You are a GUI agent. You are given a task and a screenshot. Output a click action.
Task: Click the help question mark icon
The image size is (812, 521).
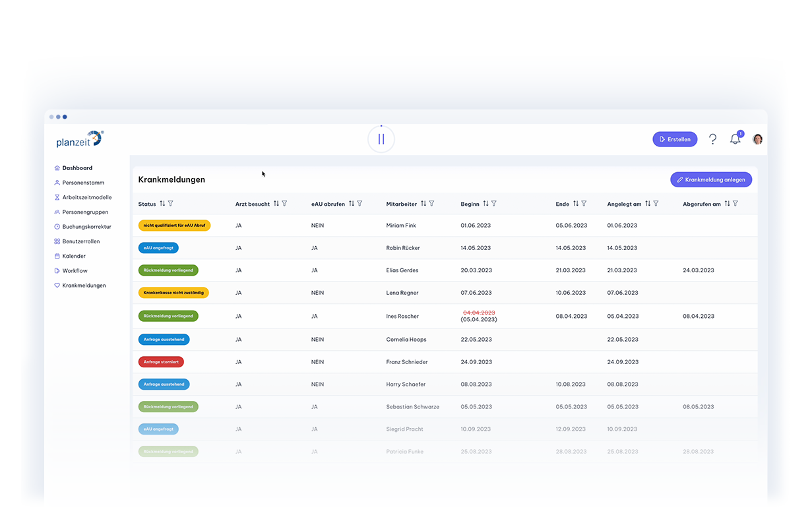click(x=712, y=139)
